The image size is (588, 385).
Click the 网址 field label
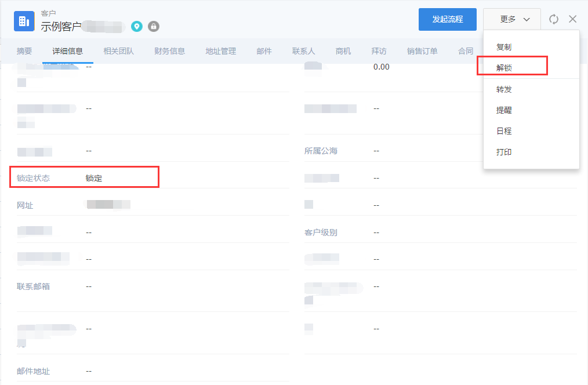pyautogui.click(x=25, y=205)
